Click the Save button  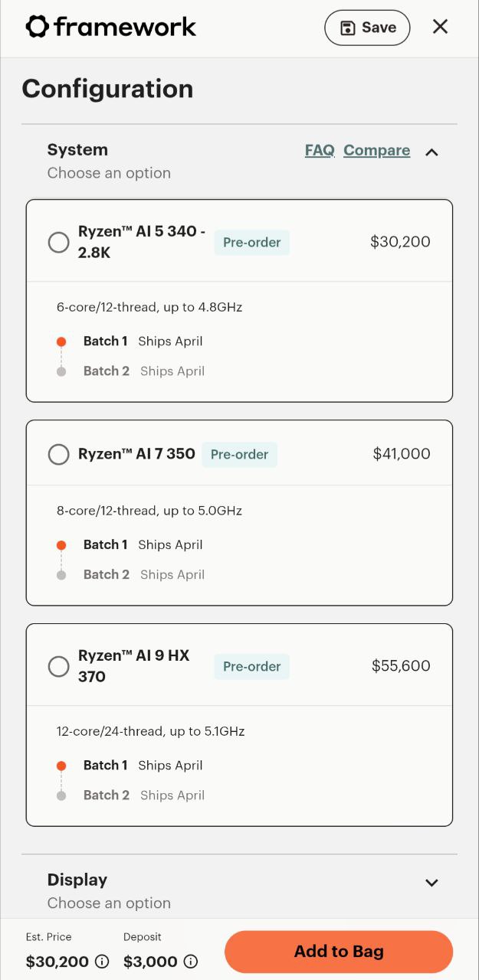coord(367,28)
